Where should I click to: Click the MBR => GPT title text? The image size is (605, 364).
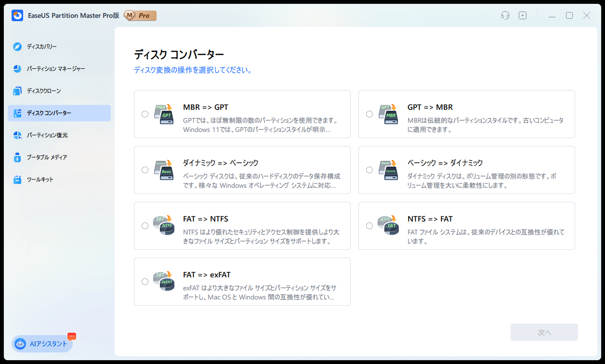206,107
